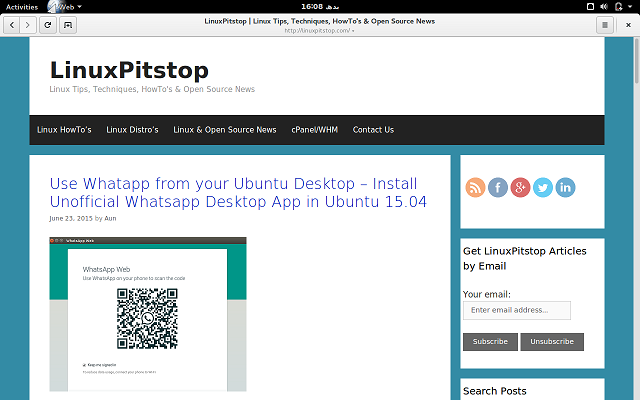Screen dimensions: 640x400
Task: Click the vertical scrollbar thumb
Action: coord(636,60)
